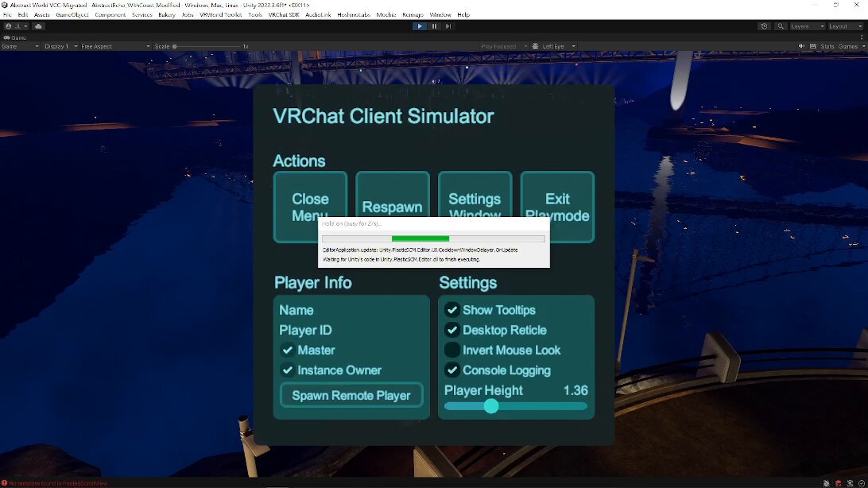Open the Reimajo menu
The width and height of the screenshot is (868, 488).
413,15
